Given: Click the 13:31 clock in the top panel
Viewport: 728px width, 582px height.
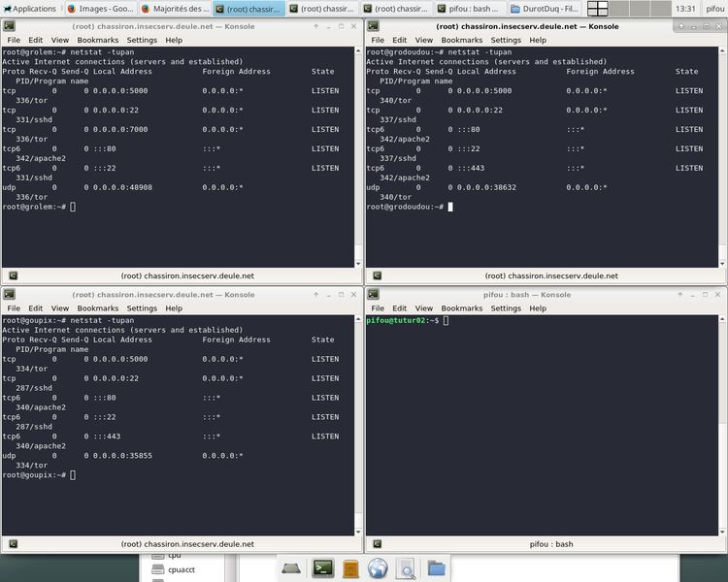Looking at the screenshot, I should click(685, 8).
